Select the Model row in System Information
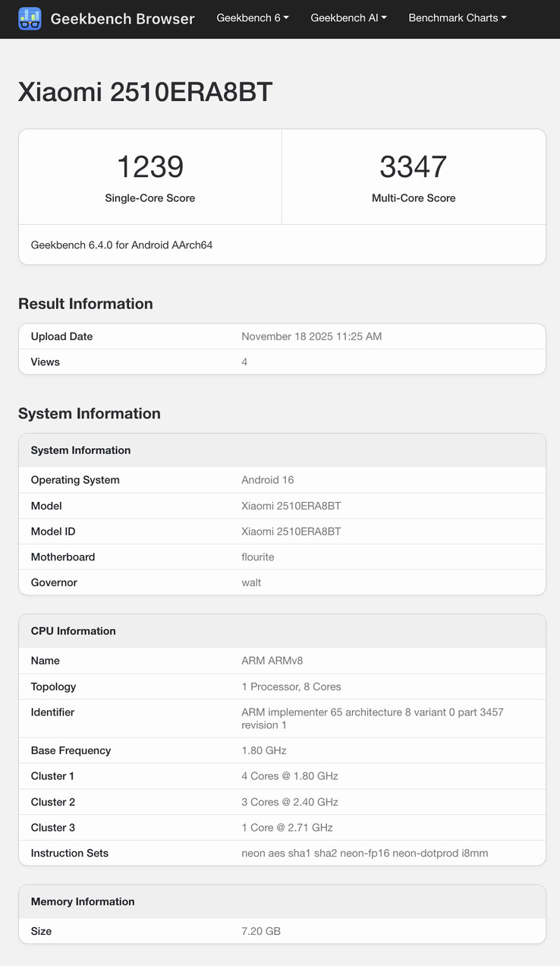Image resolution: width=560 pixels, height=966 pixels. [x=281, y=505]
